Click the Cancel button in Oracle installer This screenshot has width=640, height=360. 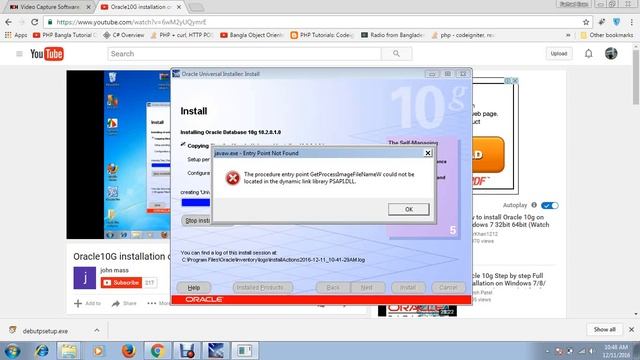pyautogui.click(x=448, y=287)
